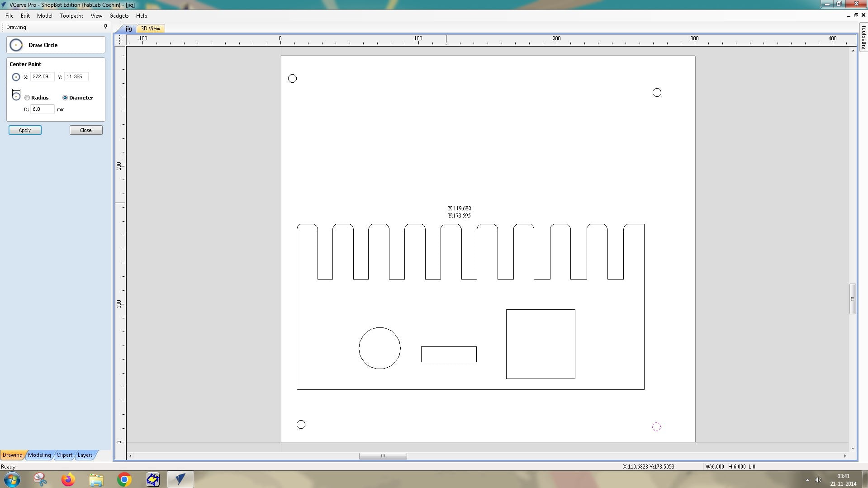Click the dashed magenta preview circle

click(657, 427)
